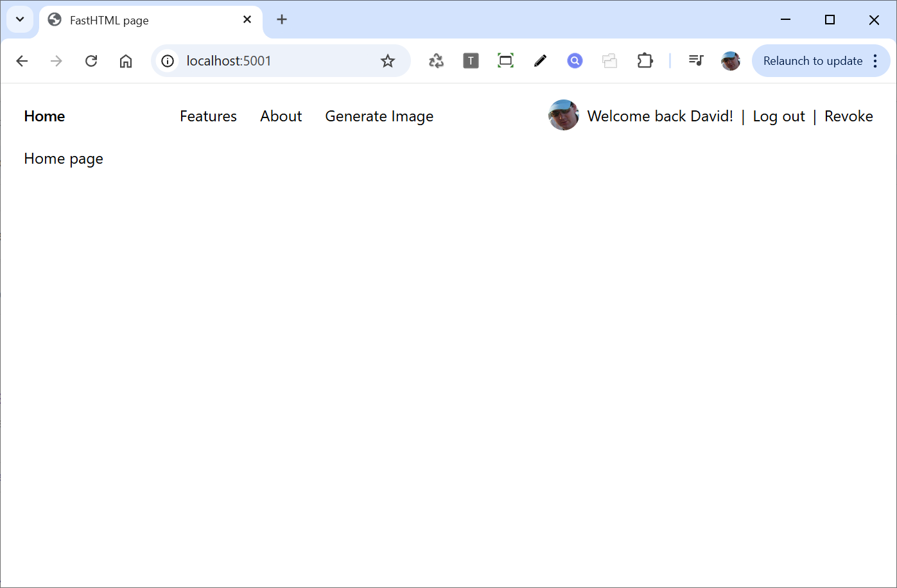Click the Log out link
Viewport: 897px width, 588px height.
pos(778,116)
